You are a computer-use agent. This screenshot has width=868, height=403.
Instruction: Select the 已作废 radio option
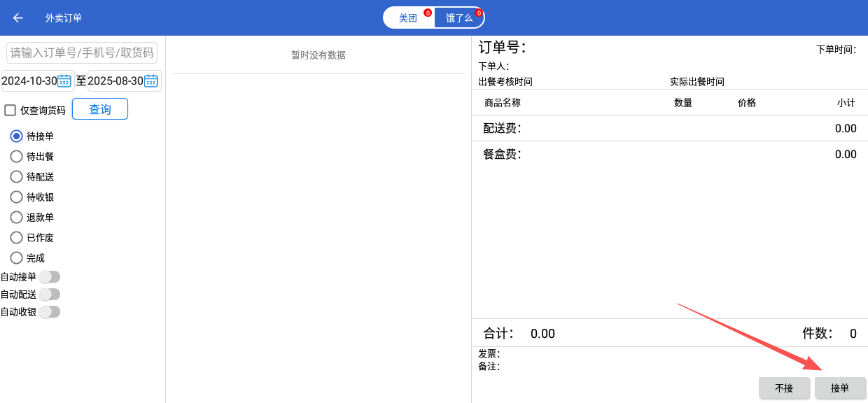(17, 238)
